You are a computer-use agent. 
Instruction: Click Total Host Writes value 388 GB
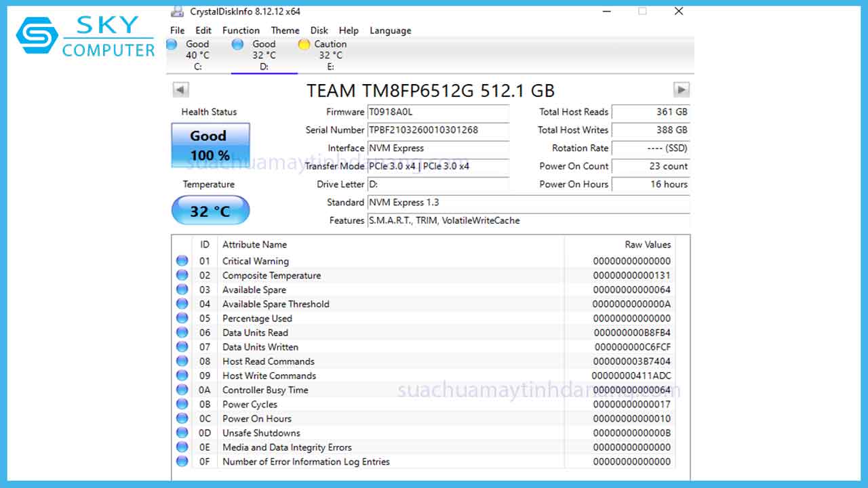651,130
